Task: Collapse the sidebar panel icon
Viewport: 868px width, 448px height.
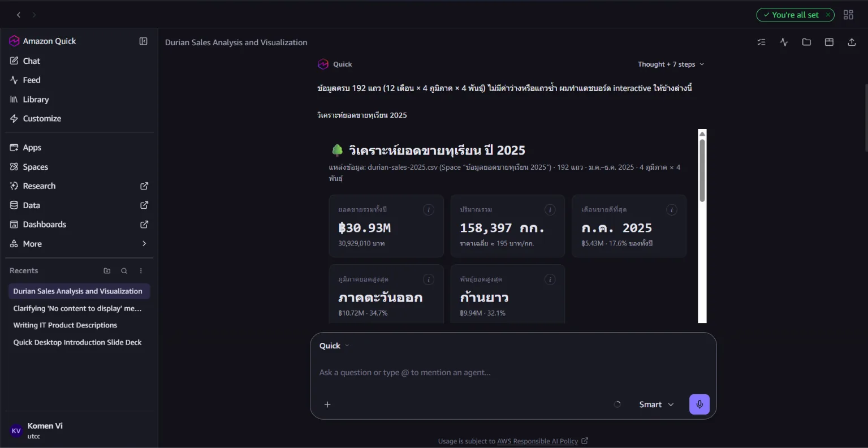Action: point(144,41)
